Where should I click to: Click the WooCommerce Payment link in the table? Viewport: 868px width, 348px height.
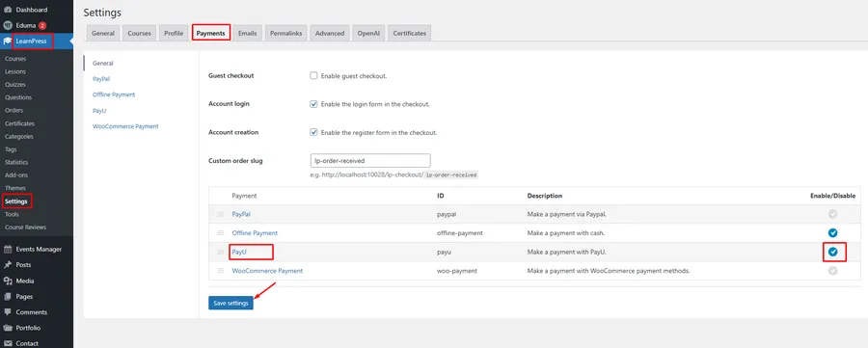tap(267, 271)
